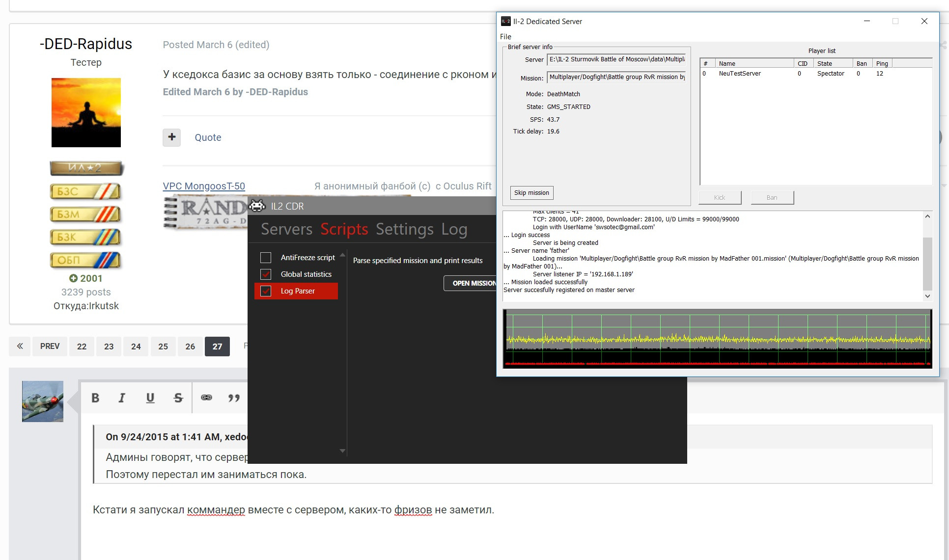Image resolution: width=949 pixels, height=560 pixels.
Task: Uncheck the Log Parser script
Action: click(x=266, y=291)
